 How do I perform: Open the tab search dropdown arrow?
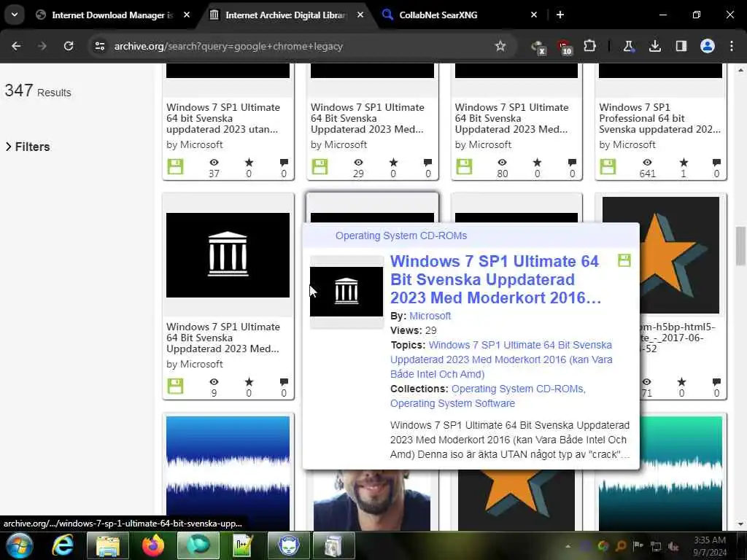click(x=15, y=15)
